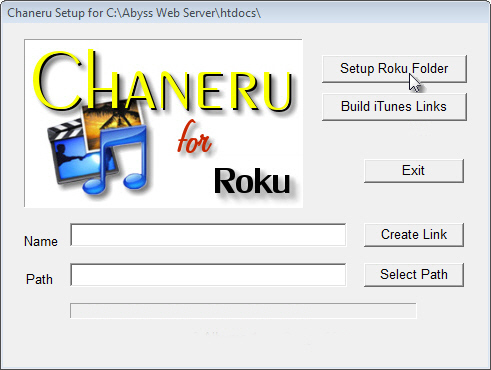Screen dimensions: 491x370
Task: Click the progress bar below Path field
Action: point(243,311)
